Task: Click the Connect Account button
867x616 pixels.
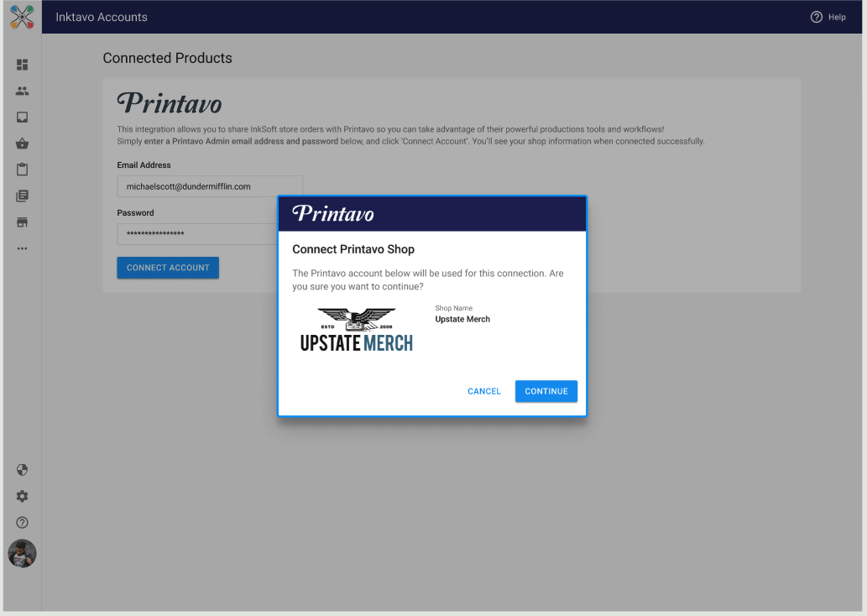Action: 167,267
